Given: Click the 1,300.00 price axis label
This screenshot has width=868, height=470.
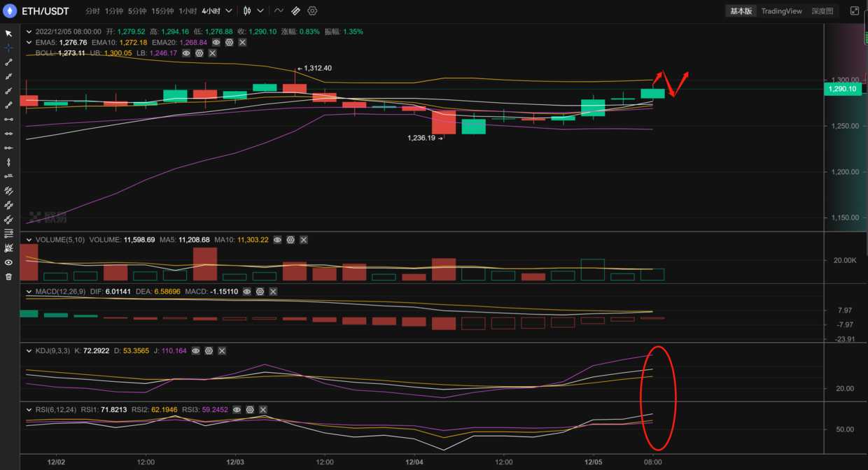Looking at the screenshot, I should click(x=844, y=80).
